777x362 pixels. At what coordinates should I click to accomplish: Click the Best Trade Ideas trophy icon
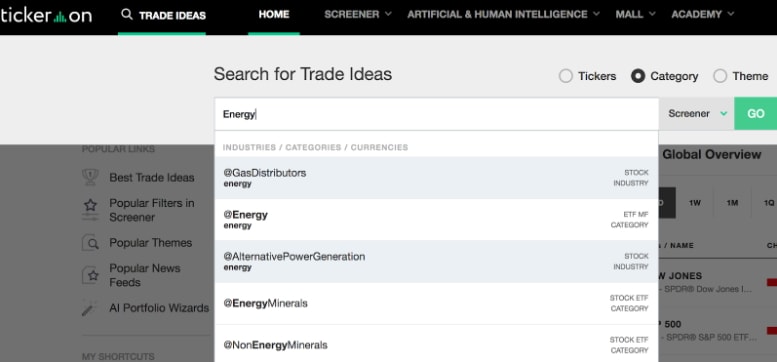point(90,177)
